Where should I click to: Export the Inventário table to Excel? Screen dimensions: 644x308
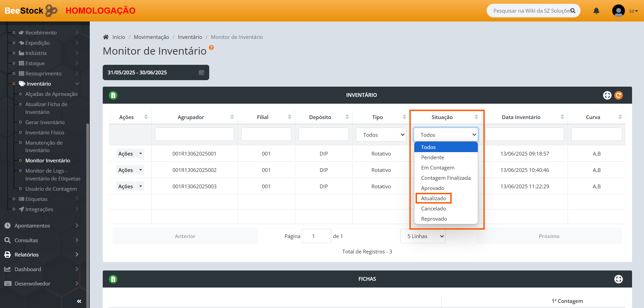point(113,96)
